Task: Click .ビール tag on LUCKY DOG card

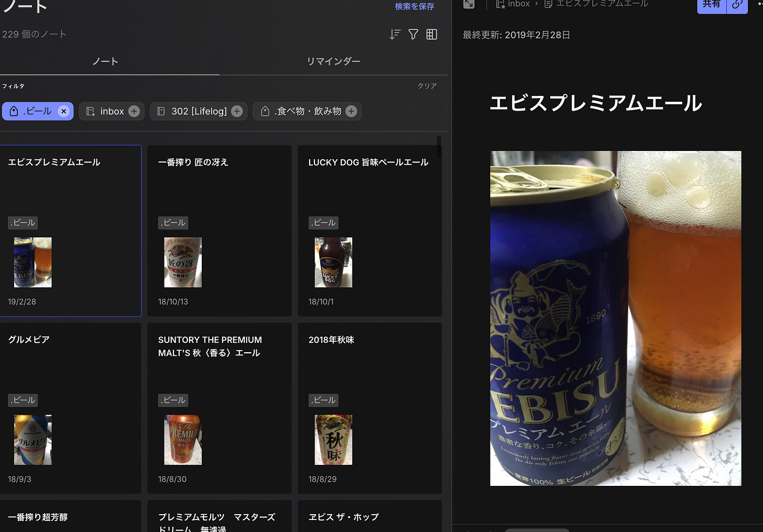Action: pyautogui.click(x=323, y=223)
